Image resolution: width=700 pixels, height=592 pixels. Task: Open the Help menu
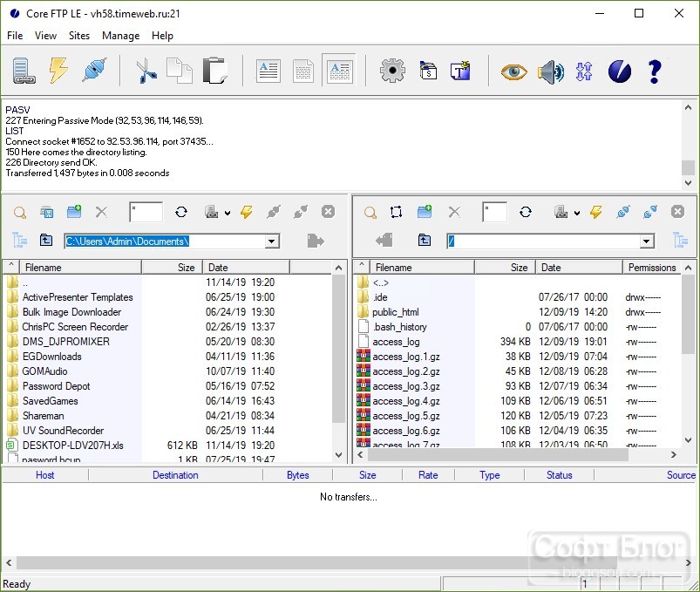(162, 36)
